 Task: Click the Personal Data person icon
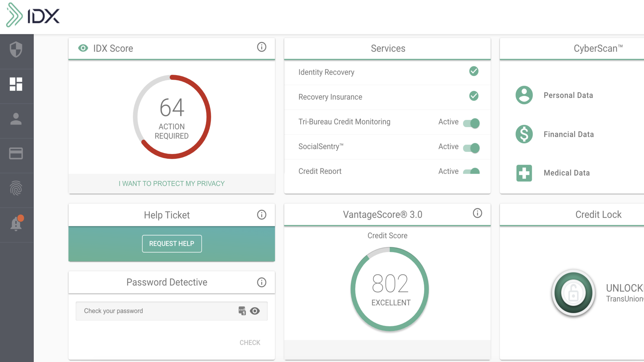(524, 95)
